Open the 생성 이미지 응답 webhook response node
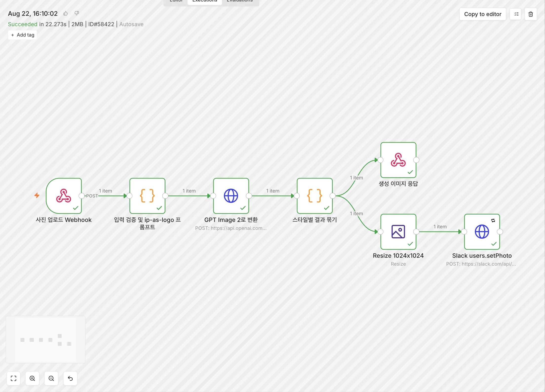This screenshot has height=392, width=545. [398, 160]
